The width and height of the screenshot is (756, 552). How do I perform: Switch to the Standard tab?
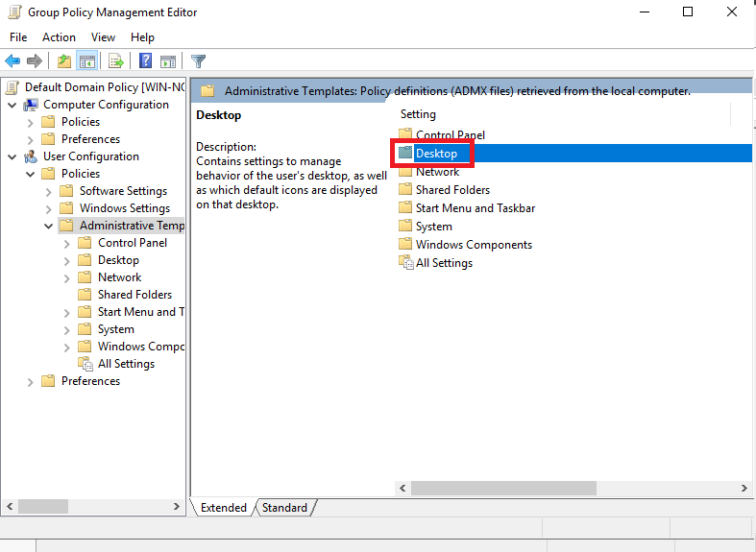(284, 508)
